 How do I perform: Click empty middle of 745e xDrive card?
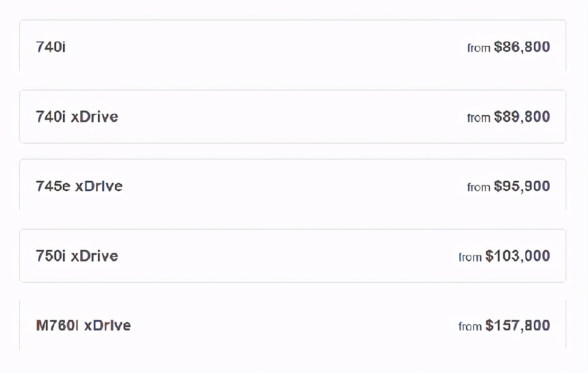click(292, 186)
